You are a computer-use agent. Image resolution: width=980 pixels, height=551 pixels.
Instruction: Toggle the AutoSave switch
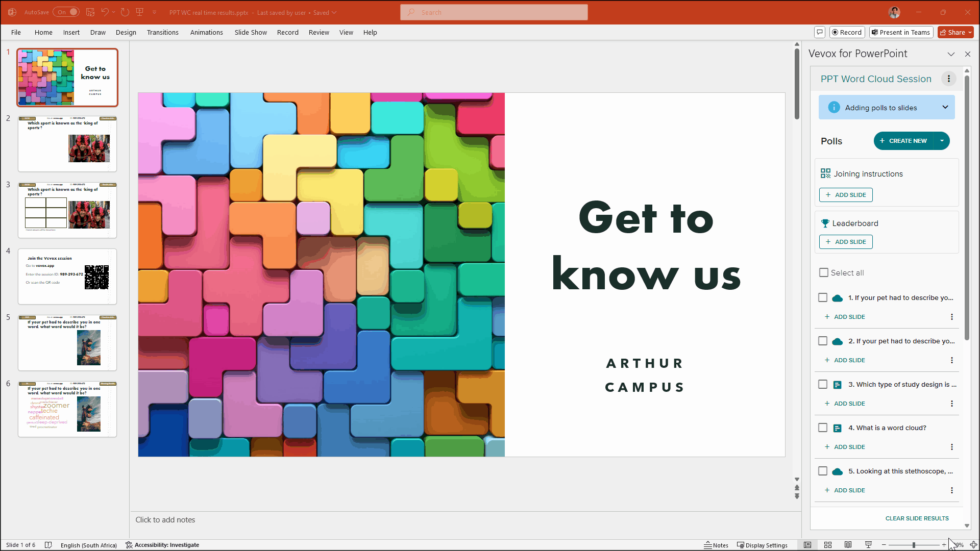[66, 12]
